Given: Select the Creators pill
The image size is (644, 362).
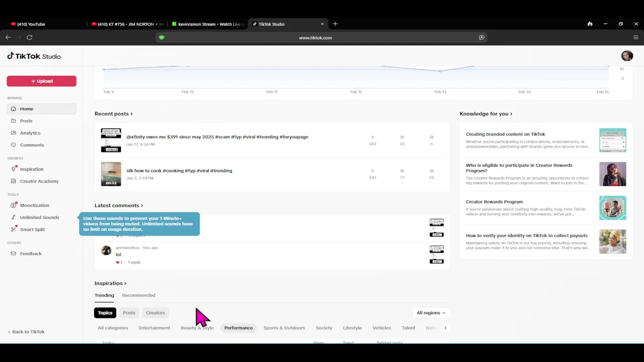Looking at the screenshot, I should pyautogui.click(x=155, y=313).
